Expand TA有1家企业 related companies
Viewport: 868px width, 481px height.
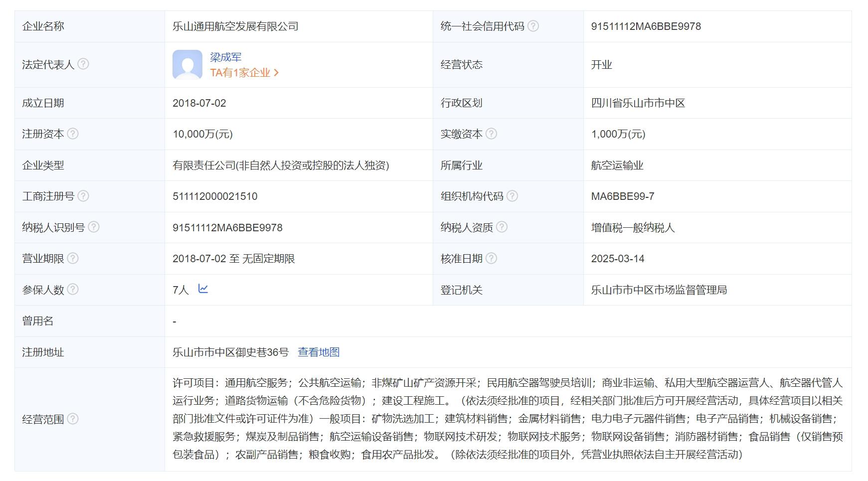[244, 73]
